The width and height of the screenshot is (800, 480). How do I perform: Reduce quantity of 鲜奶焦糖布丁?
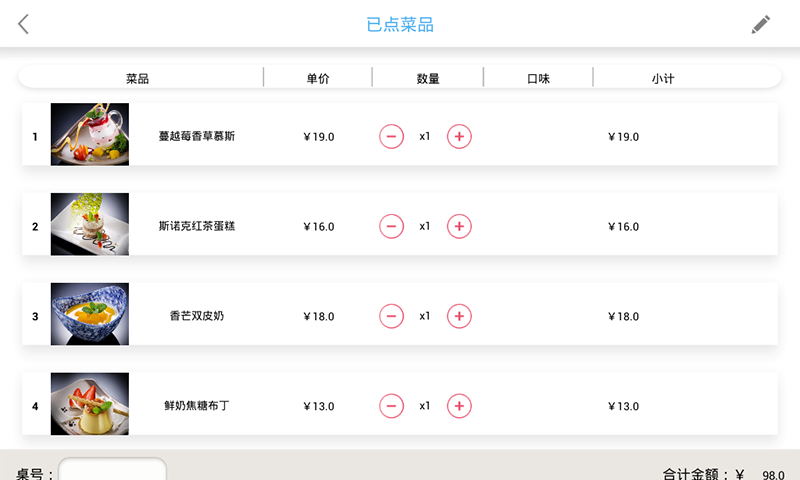pyautogui.click(x=391, y=406)
